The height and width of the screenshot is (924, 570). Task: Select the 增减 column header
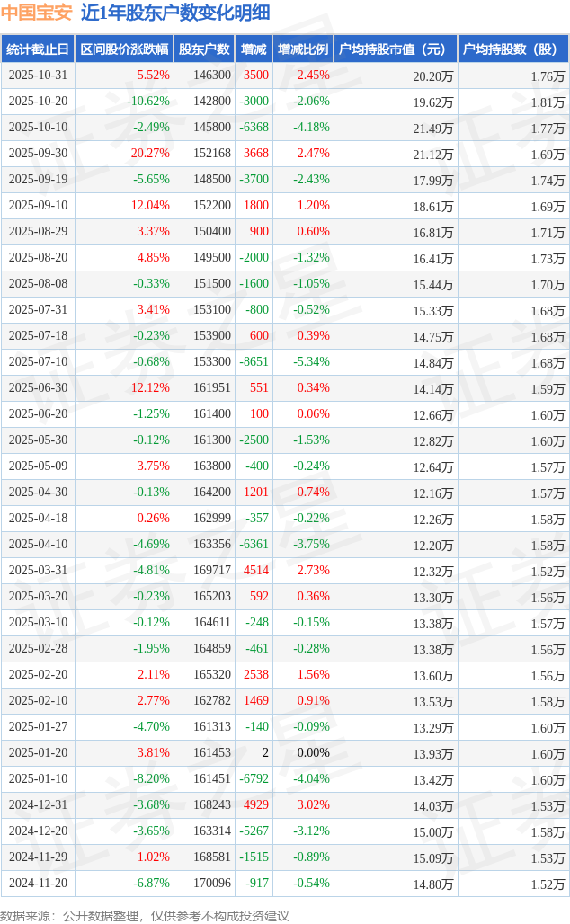pos(254,49)
